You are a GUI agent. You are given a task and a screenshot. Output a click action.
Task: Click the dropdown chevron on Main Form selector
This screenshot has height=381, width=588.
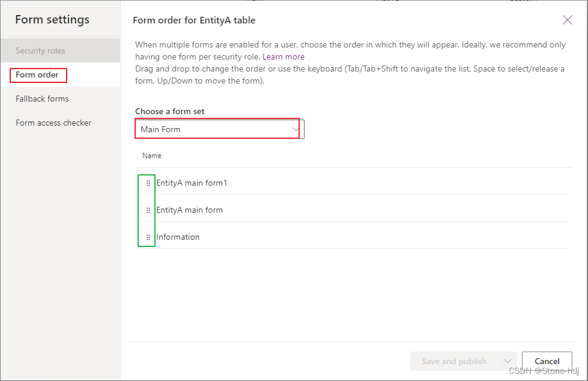pyautogui.click(x=295, y=129)
